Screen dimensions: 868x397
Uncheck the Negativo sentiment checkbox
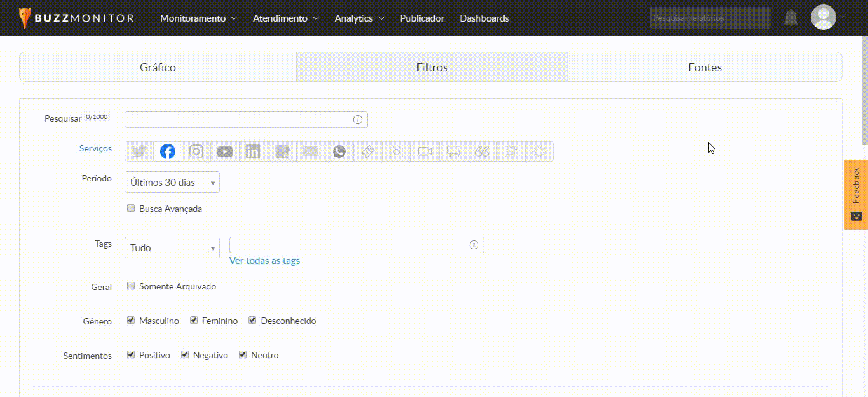[185, 355]
